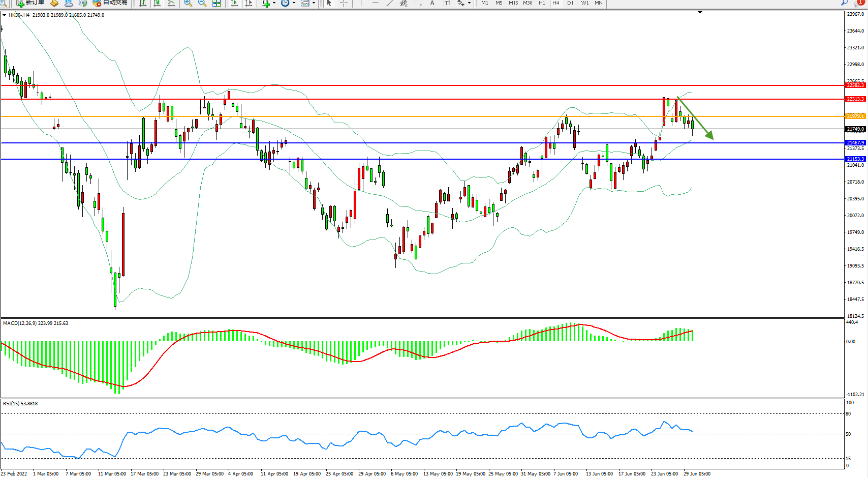The width and height of the screenshot is (868, 478).
Task: Zoom out of the chart
Action: [202, 3]
